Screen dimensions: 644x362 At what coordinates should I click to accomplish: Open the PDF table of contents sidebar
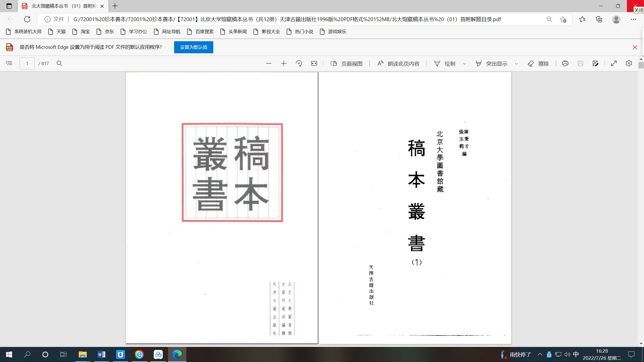(x=9, y=63)
